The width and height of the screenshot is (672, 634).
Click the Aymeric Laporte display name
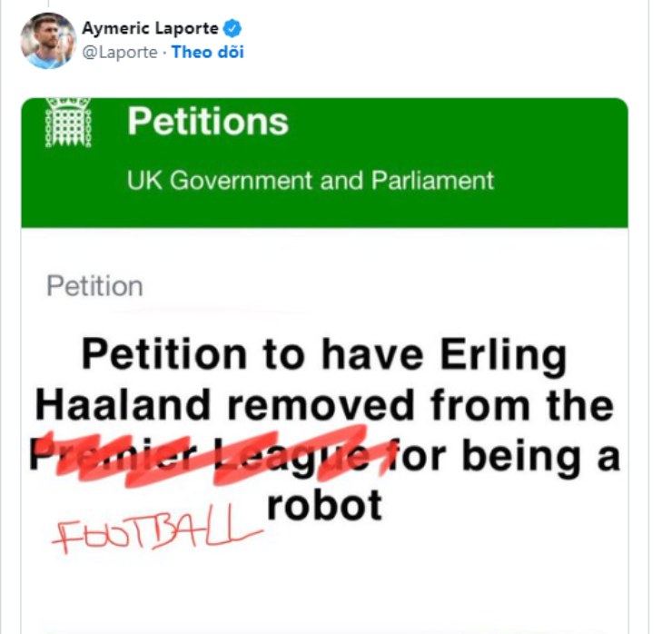pyautogui.click(x=150, y=29)
